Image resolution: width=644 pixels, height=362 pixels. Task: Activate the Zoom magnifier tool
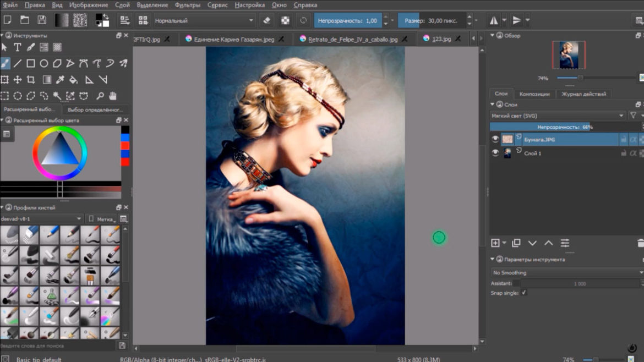click(100, 96)
